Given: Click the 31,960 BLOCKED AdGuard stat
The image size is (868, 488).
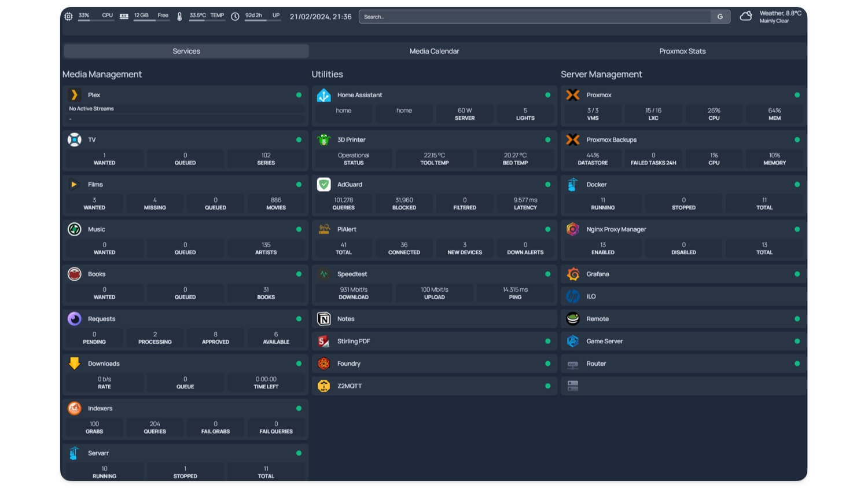Looking at the screenshot, I should (404, 204).
